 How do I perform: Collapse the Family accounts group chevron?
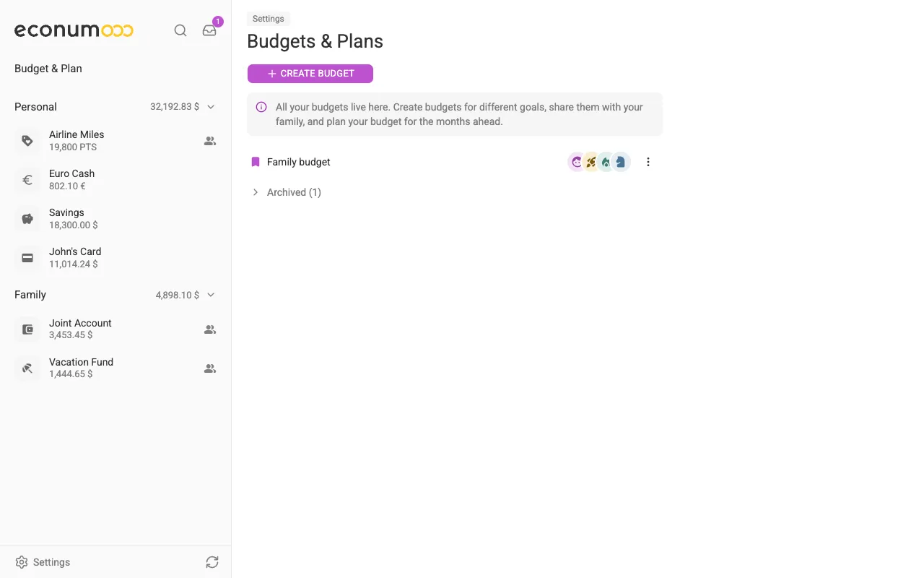[x=211, y=295]
